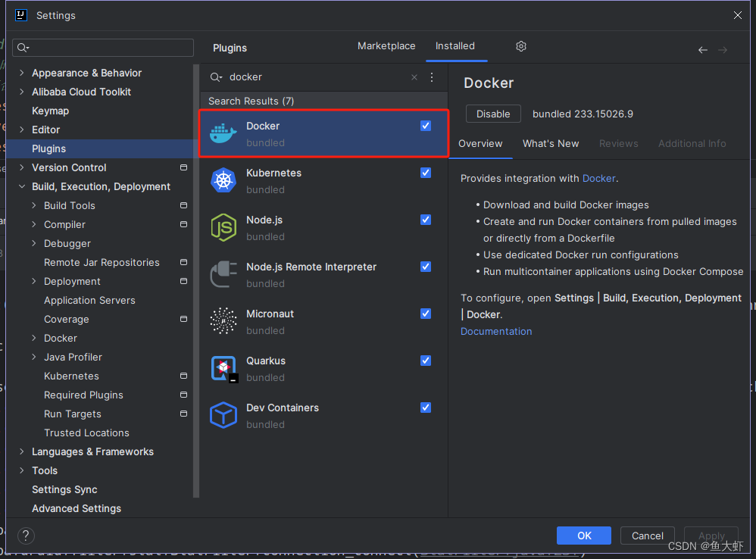Open Advanced Settings in the tree
The image size is (756, 559).
click(77, 508)
